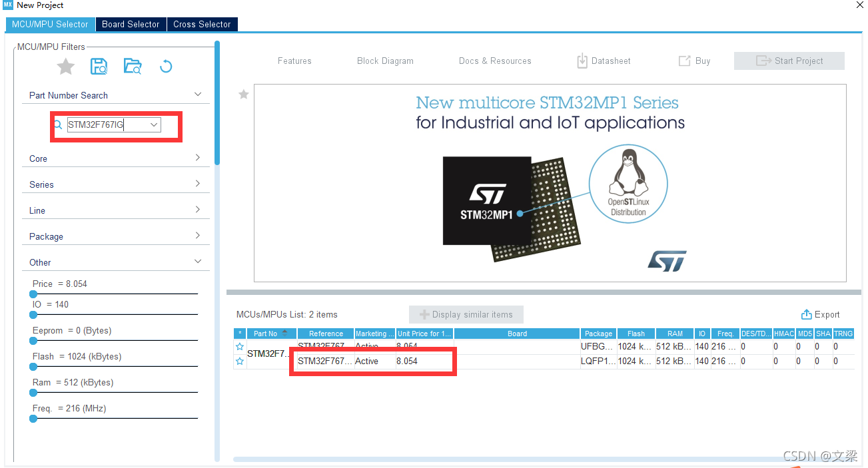Sort by the Reference column header
868x468 pixels.
coord(326,334)
